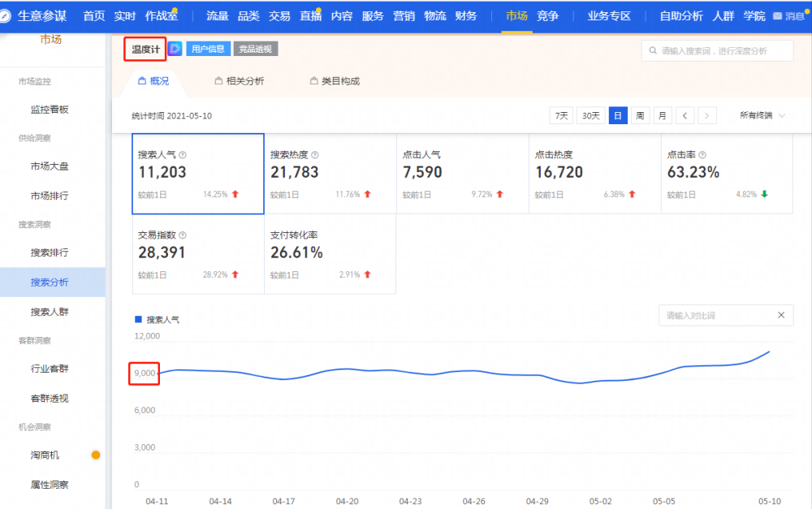Go to previous date with left chevron
812x509 pixels.
click(x=685, y=115)
